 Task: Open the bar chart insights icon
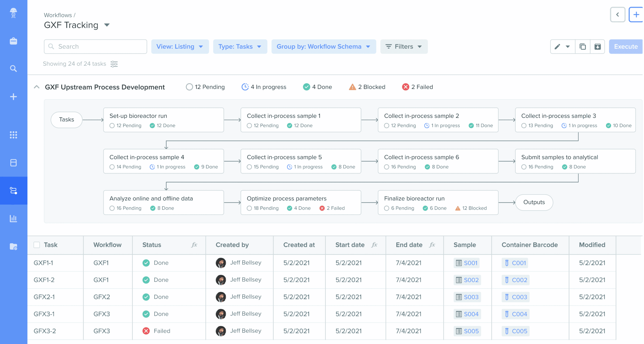point(13,218)
